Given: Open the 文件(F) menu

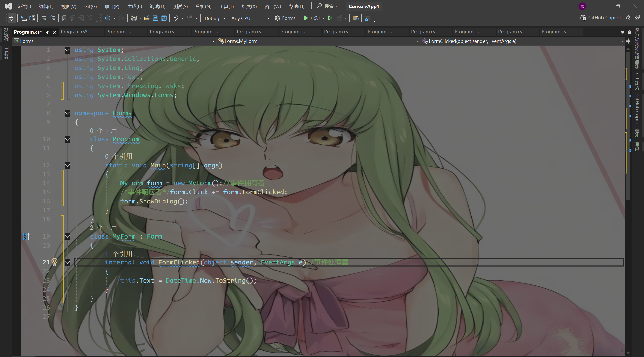Looking at the screenshot, I should (x=24, y=6).
